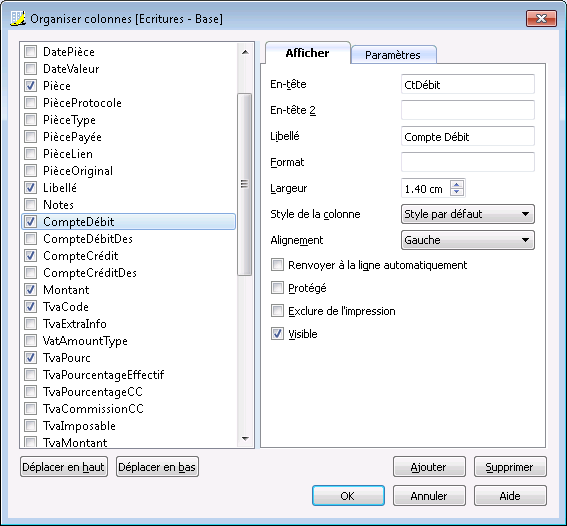The height and width of the screenshot is (526, 567).
Task: Enable Renvoyer à la ligne automatiquement
Action: [277, 265]
